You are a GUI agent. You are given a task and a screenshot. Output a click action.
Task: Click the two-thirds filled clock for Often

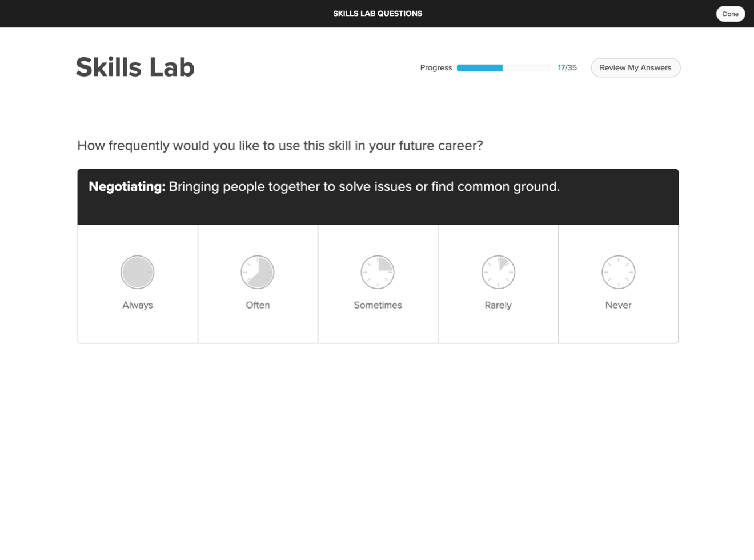[258, 272]
